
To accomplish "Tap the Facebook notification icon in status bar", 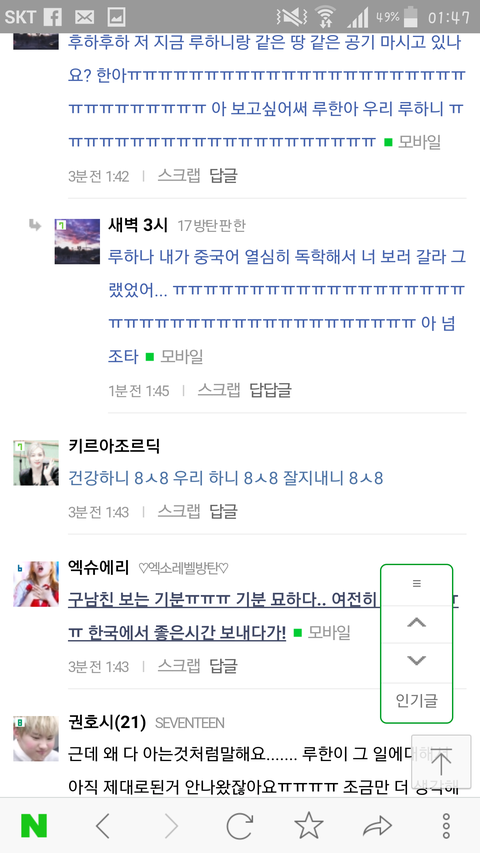I will coord(53,17).
